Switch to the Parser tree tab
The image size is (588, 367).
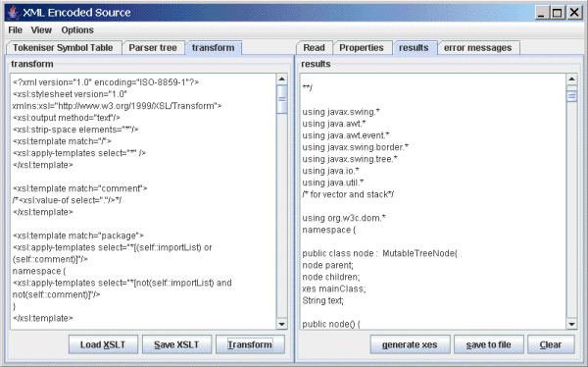pos(153,48)
